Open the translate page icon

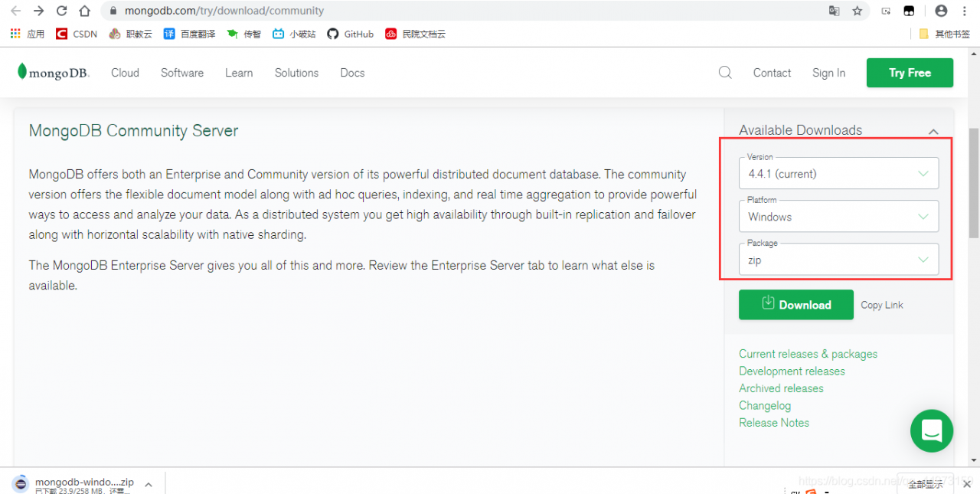(834, 11)
